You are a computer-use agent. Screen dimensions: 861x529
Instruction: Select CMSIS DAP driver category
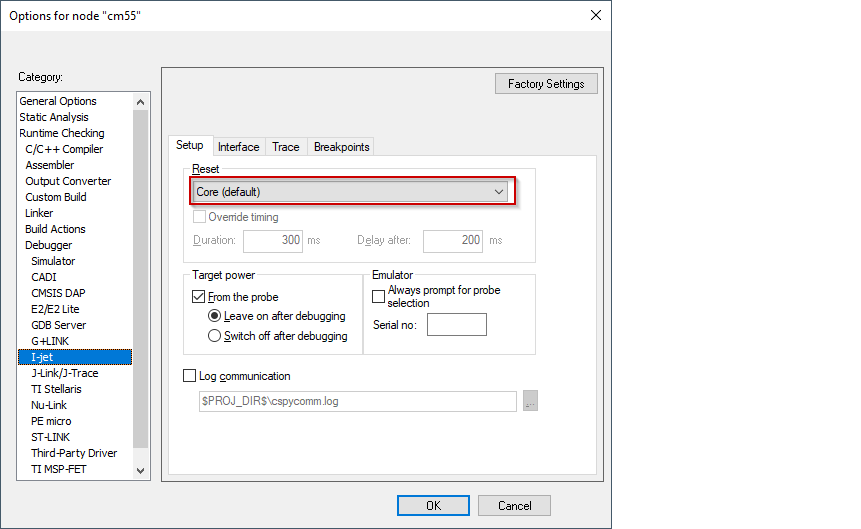[x=58, y=293]
